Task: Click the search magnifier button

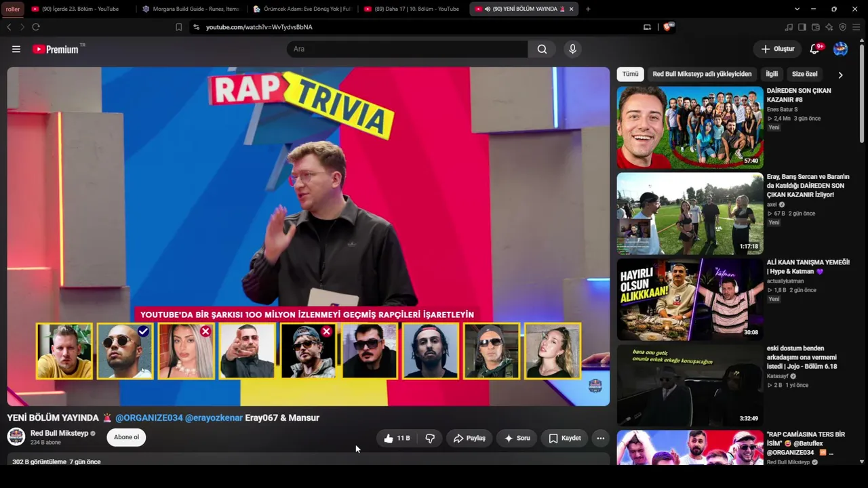Action: (542, 49)
